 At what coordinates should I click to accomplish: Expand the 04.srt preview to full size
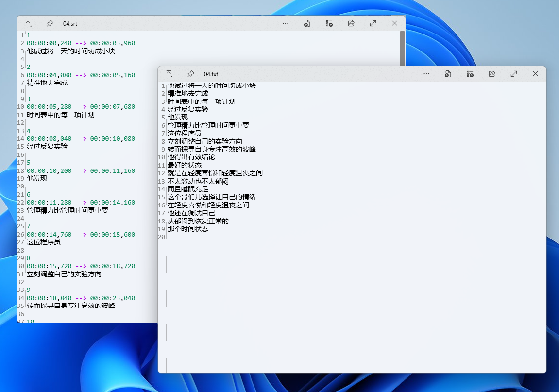[373, 23]
